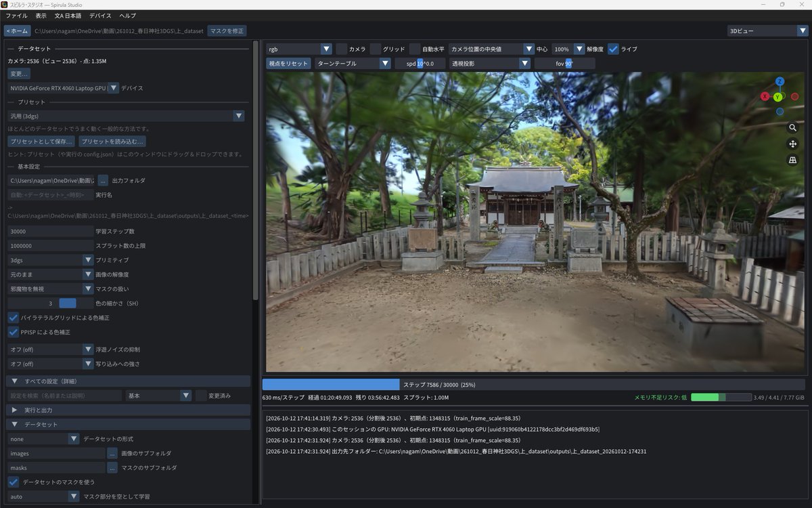
Task: Uncheck the ライブ checkbox
Action: 613,49
